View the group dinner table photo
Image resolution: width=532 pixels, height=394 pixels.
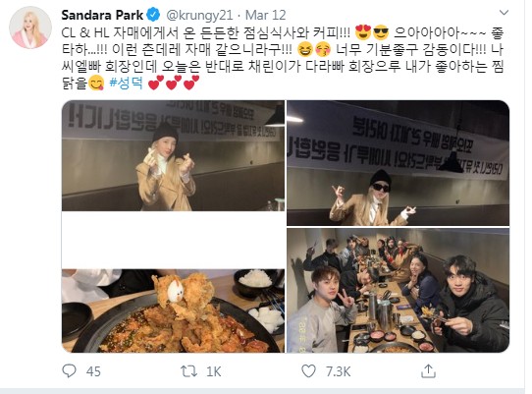pos(398,291)
